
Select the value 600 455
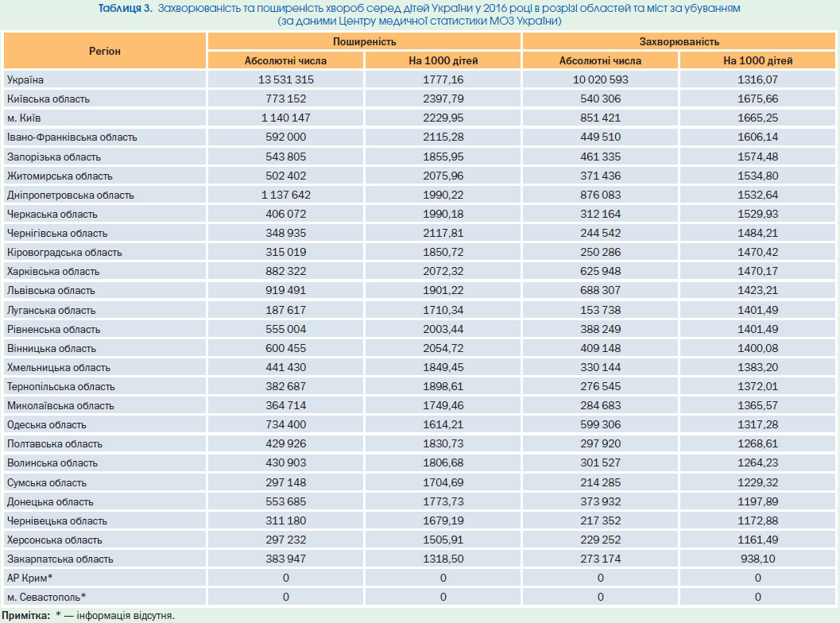coord(285,349)
